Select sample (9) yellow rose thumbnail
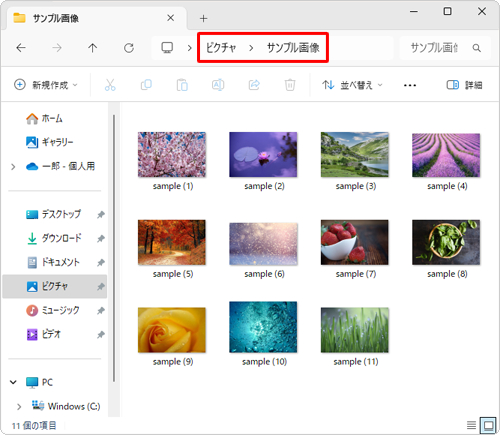The height and width of the screenshot is (435, 500). pos(172,330)
